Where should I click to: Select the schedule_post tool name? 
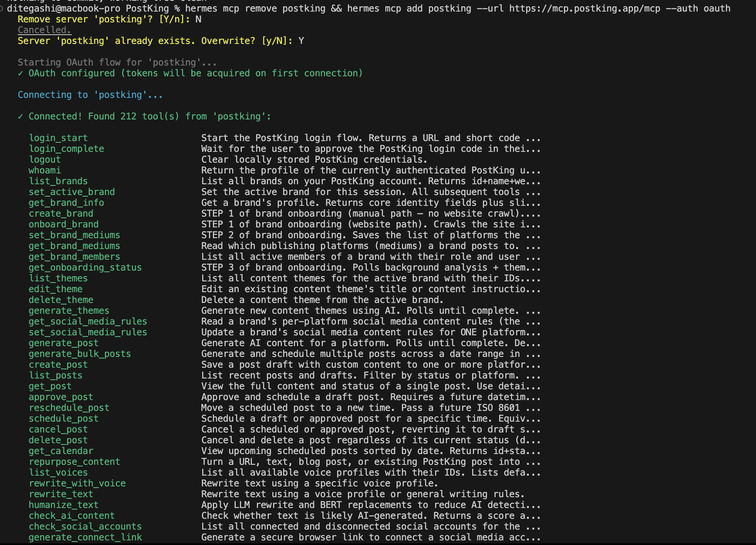click(x=64, y=419)
